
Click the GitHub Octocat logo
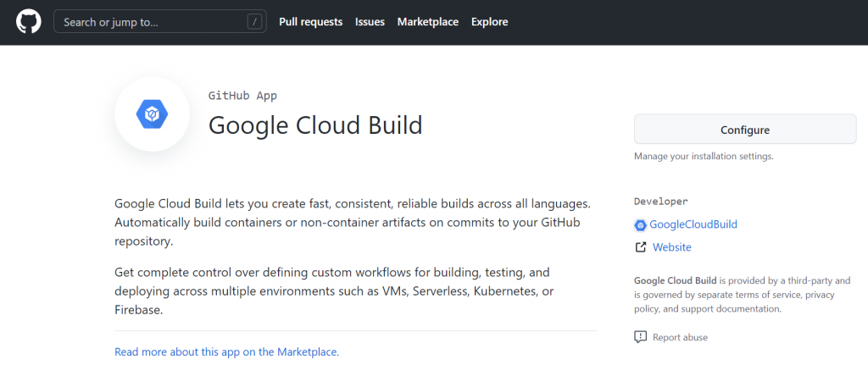point(29,22)
